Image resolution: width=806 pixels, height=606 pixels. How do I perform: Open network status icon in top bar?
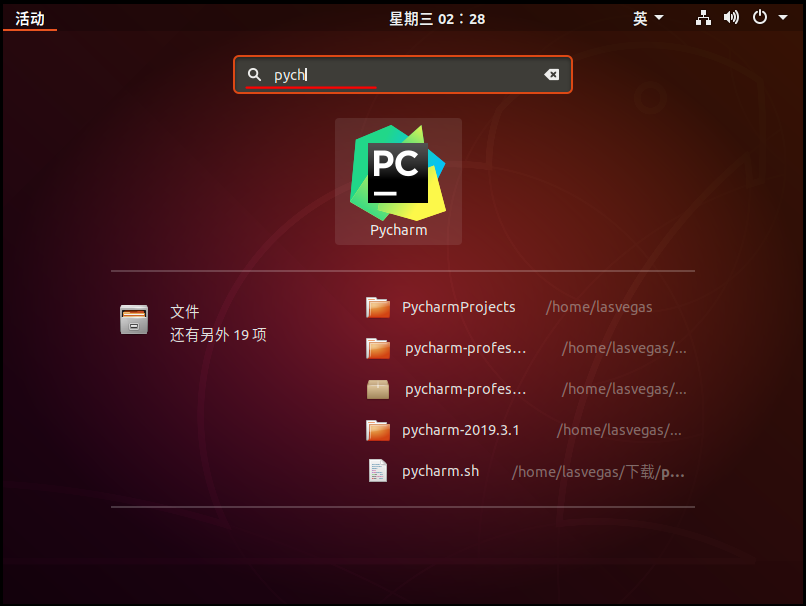[x=703, y=18]
